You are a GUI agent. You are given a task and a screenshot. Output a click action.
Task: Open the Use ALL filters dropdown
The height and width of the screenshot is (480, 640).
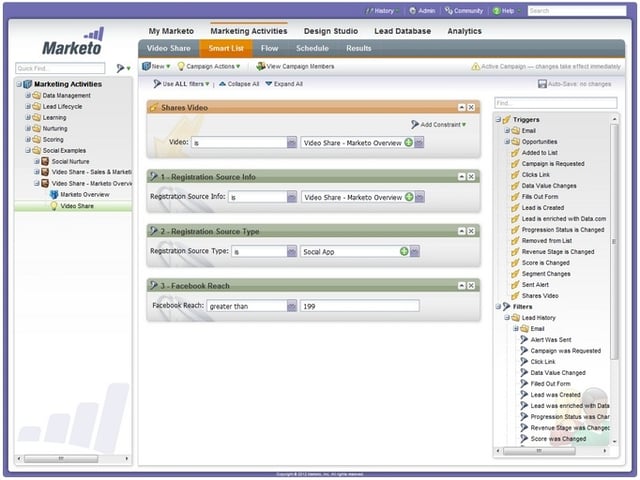click(x=181, y=84)
